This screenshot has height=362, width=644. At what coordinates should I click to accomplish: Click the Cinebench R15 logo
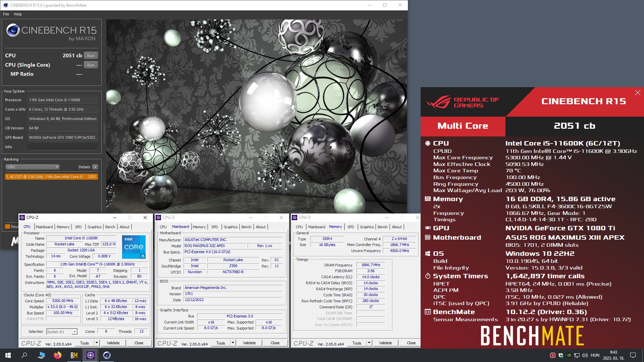pos(52,33)
